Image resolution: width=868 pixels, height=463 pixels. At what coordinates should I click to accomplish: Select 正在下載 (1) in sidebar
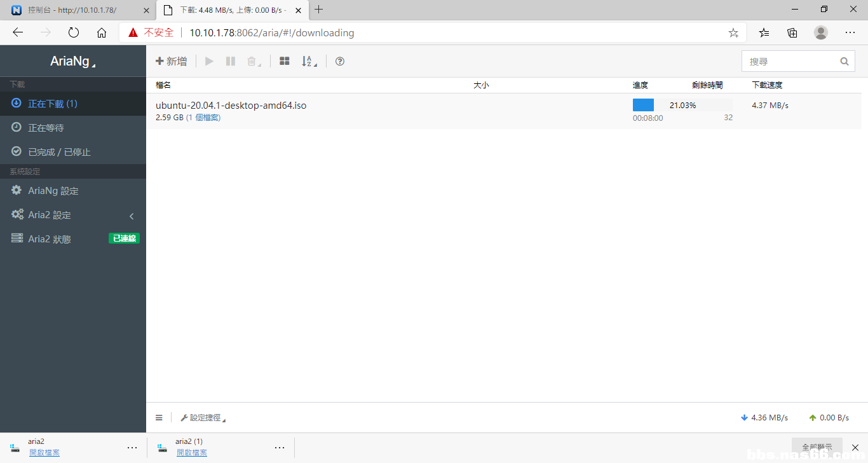click(73, 104)
